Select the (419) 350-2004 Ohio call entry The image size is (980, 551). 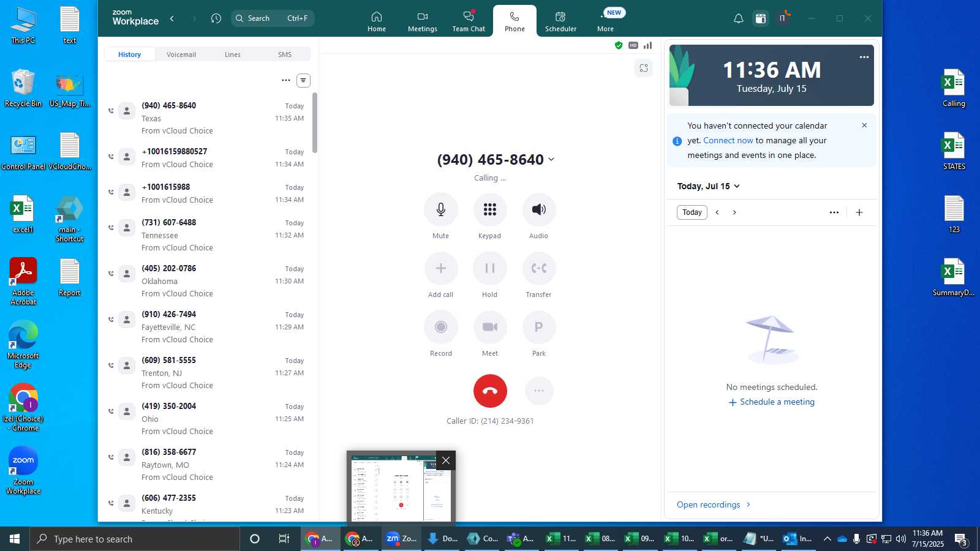click(x=208, y=419)
